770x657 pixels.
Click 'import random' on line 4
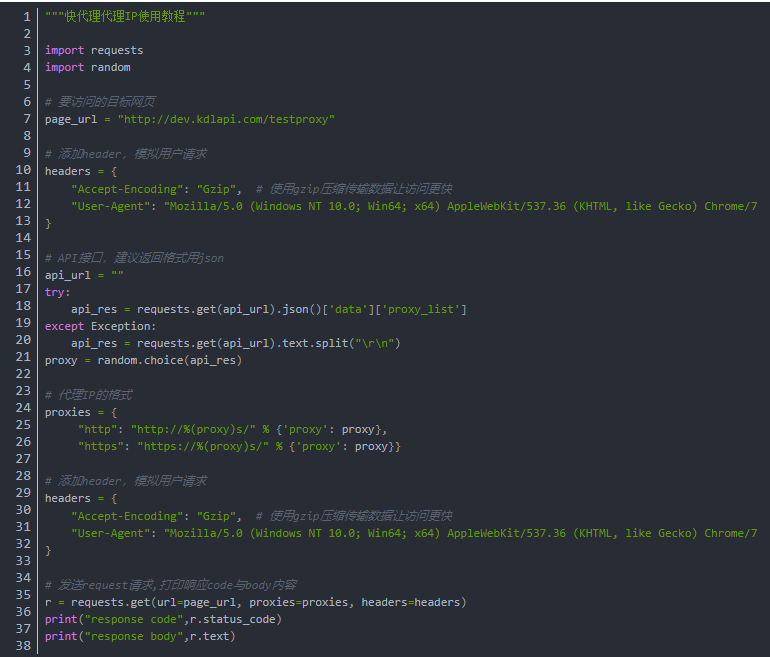point(87,67)
